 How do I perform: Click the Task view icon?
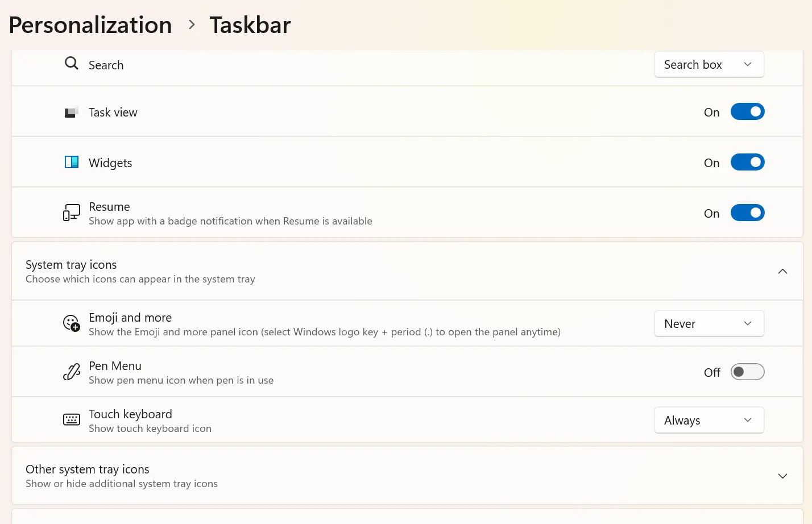(x=71, y=113)
